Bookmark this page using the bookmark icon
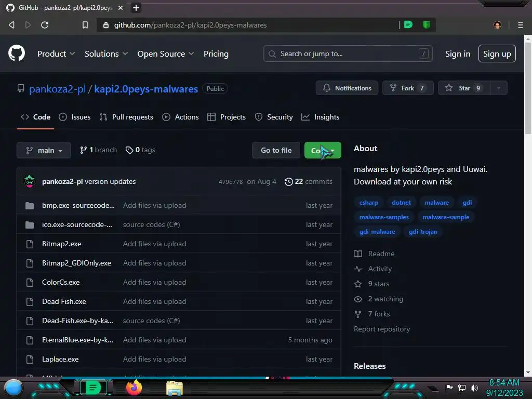Viewport: 532px width, 399px height. [x=85, y=25]
